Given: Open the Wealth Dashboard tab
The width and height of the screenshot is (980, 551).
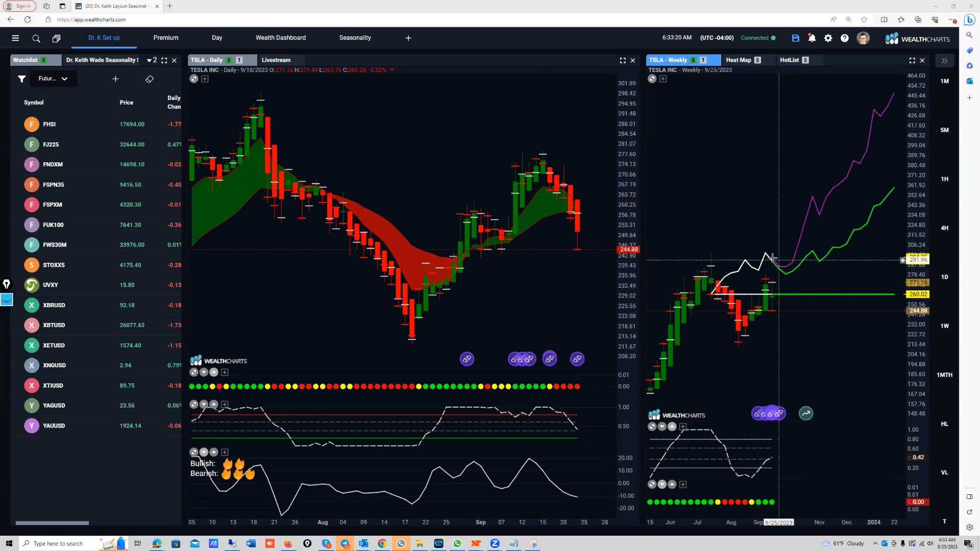Looking at the screenshot, I should pos(281,38).
